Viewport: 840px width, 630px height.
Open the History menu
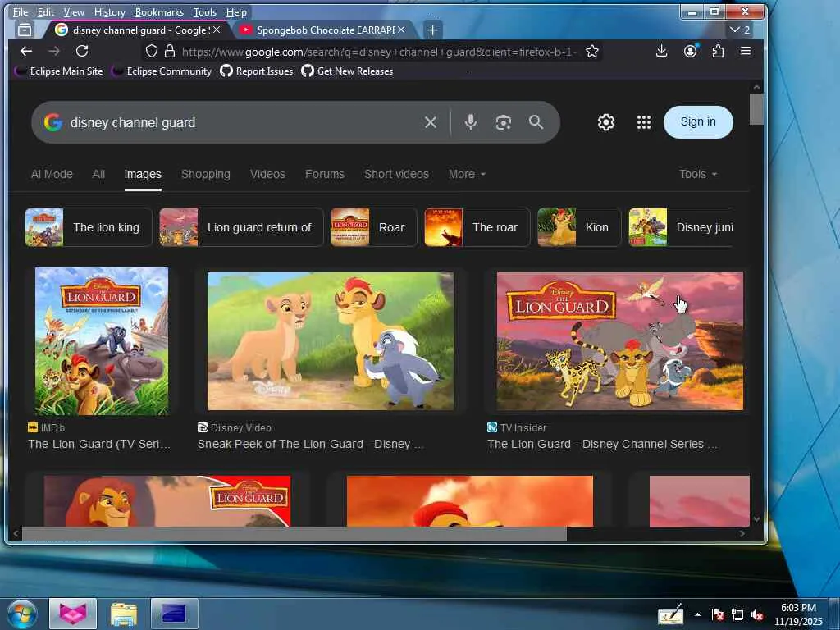tap(109, 12)
